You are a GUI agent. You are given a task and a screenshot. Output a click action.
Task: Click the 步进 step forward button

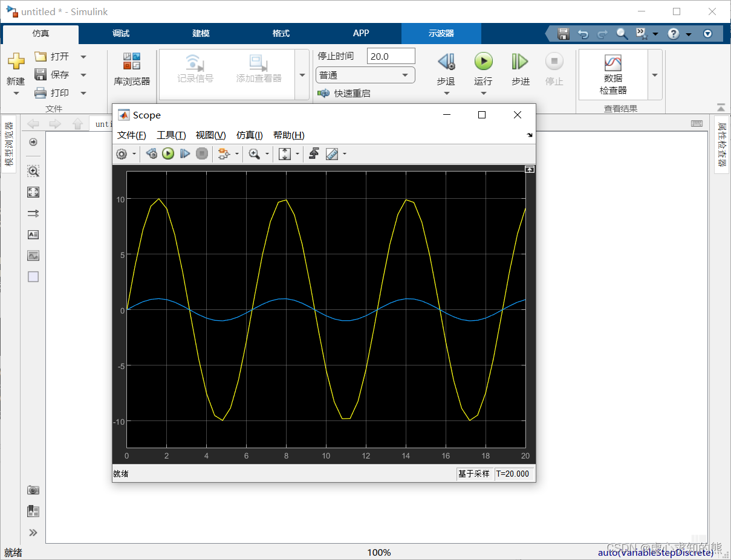[520, 62]
